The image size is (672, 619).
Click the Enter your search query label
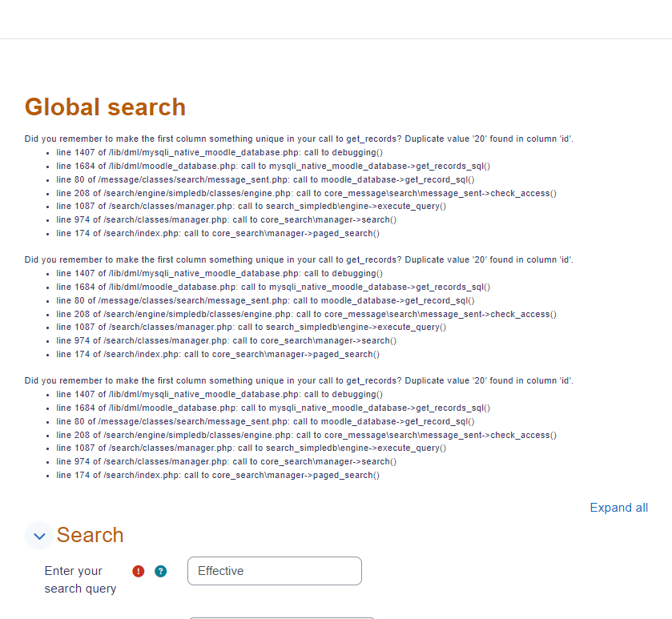pyautogui.click(x=80, y=580)
